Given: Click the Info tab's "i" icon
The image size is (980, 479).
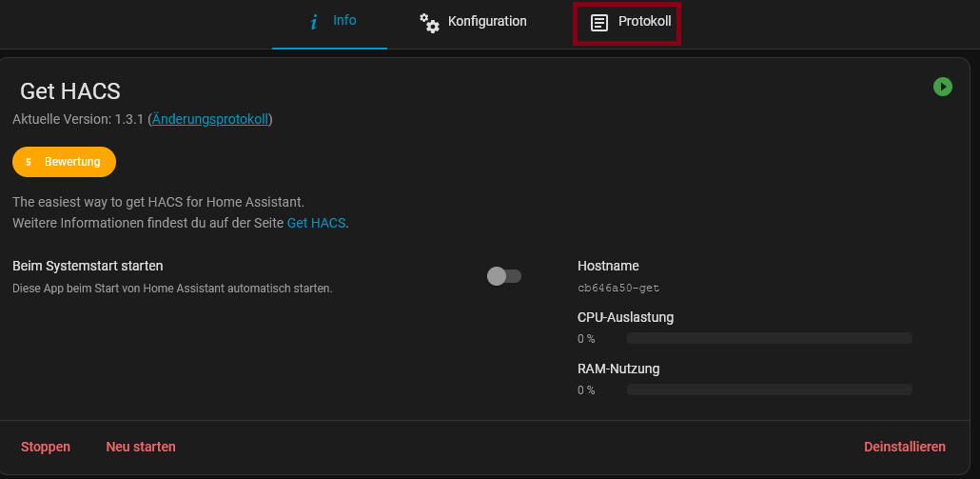Looking at the screenshot, I should click(314, 22).
